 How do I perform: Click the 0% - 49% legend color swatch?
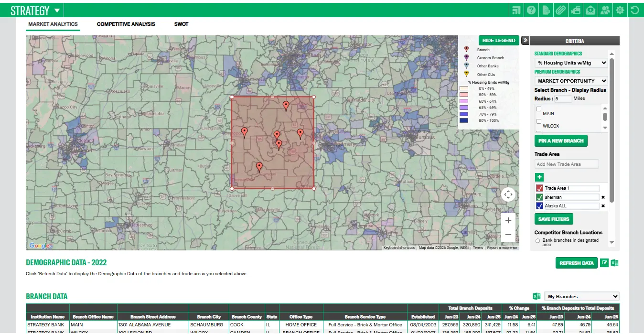click(463, 88)
